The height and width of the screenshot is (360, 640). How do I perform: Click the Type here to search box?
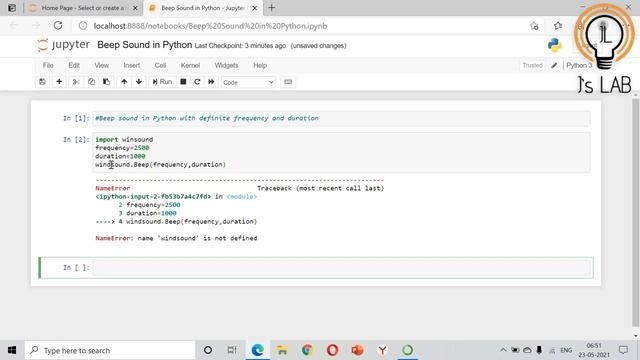click(110, 350)
